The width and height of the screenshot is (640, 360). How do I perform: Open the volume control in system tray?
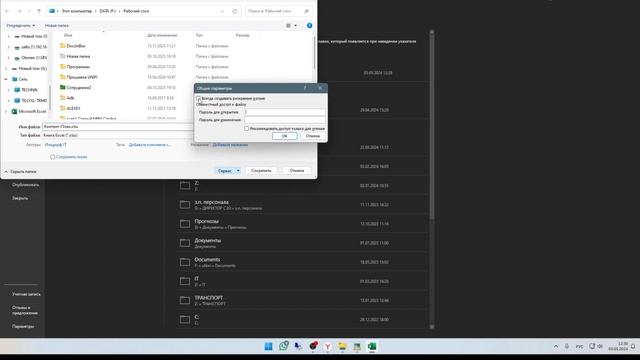(x=600, y=346)
